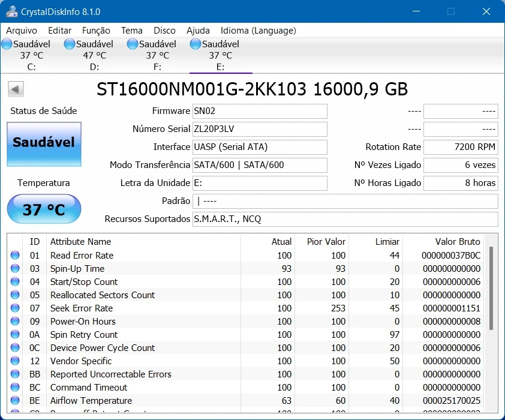Click the SMART attribute list scrollbar
Viewport: 505px width, 420px height.
491,288
